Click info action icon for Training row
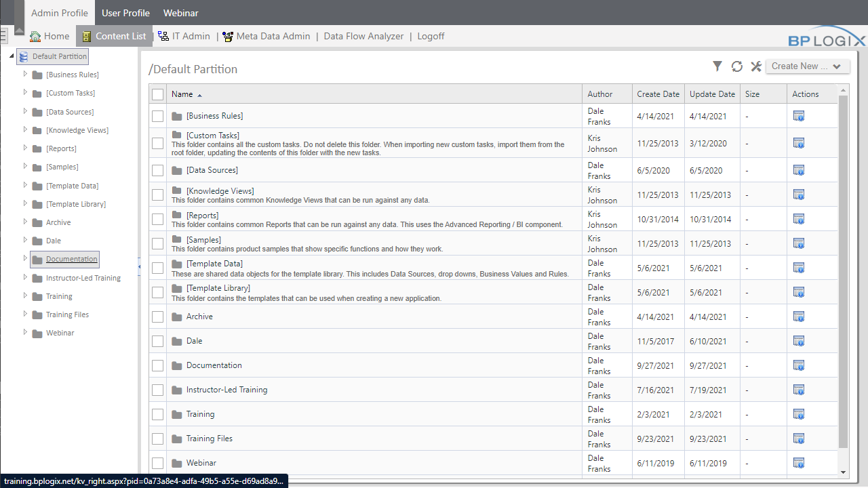The image size is (868, 488). [x=799, y=414]
